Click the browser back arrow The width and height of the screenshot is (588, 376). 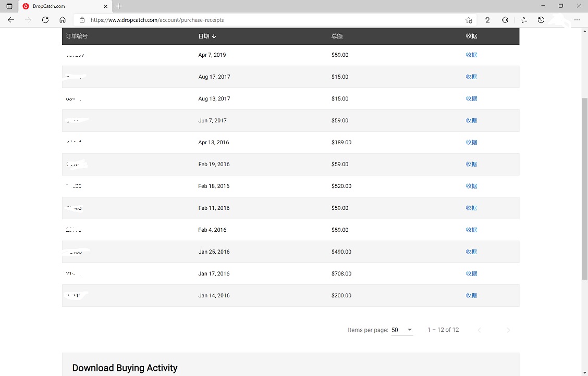11,20
